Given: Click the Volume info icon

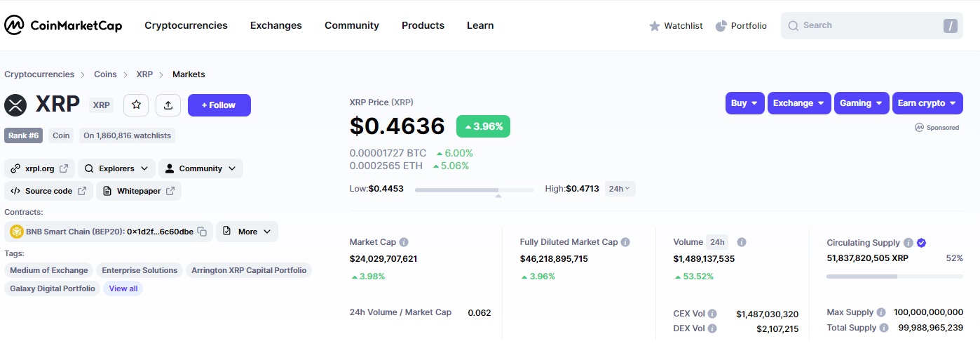Looking at the screenshot, I should (741, 242).
